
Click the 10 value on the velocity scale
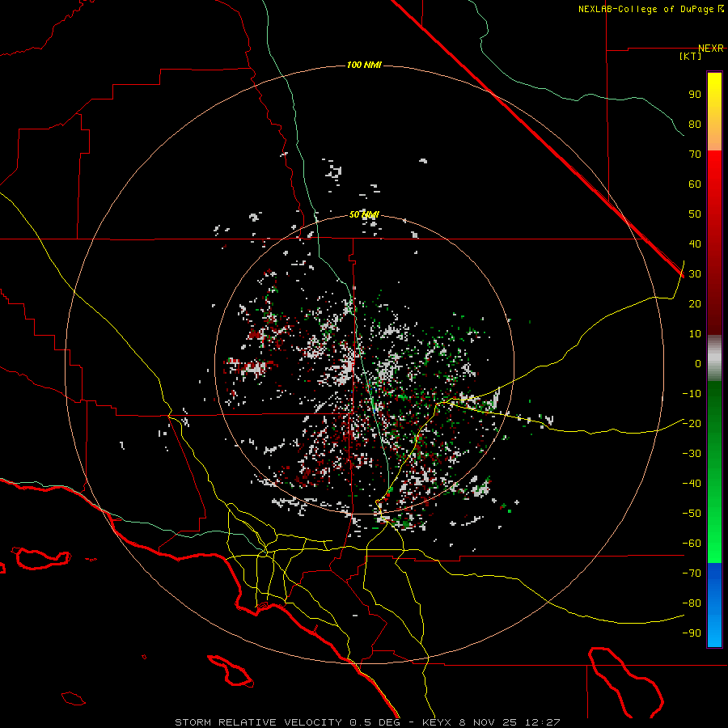point(695,334)
